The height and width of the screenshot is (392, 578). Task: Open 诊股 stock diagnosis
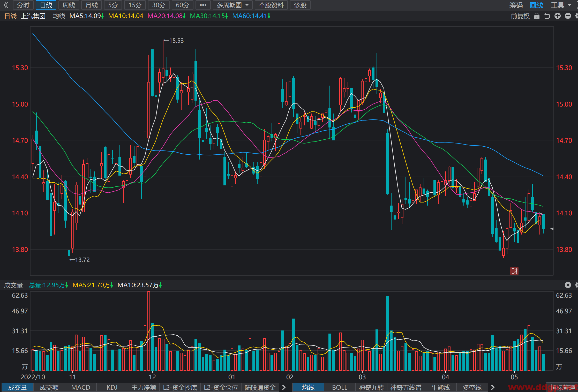300,5
